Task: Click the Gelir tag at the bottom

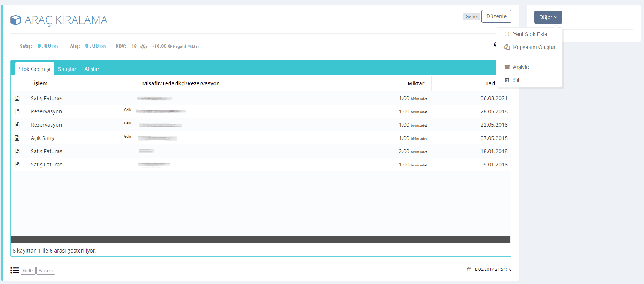Action: tap(28, 270)
